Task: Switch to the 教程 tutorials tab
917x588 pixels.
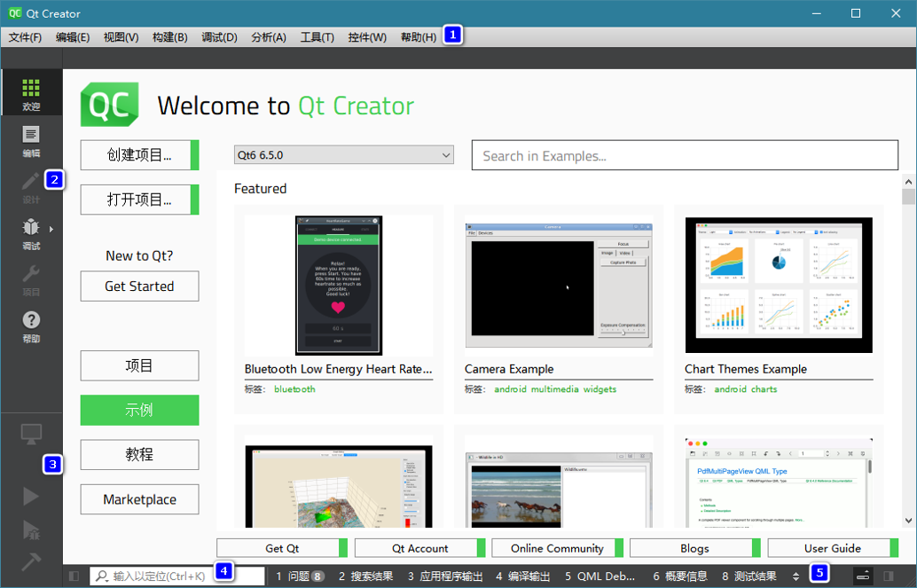Action: click(x=140, y=455)
